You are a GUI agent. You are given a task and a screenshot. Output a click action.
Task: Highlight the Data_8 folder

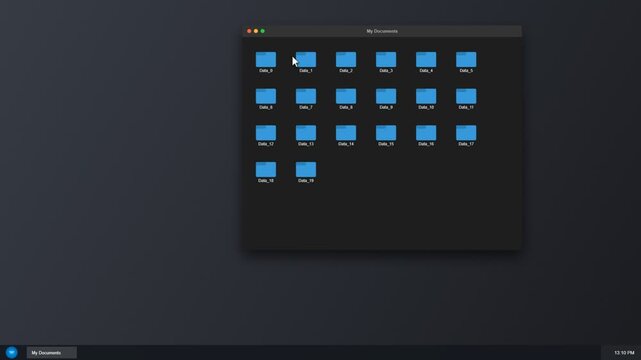[x=346, y=96]
